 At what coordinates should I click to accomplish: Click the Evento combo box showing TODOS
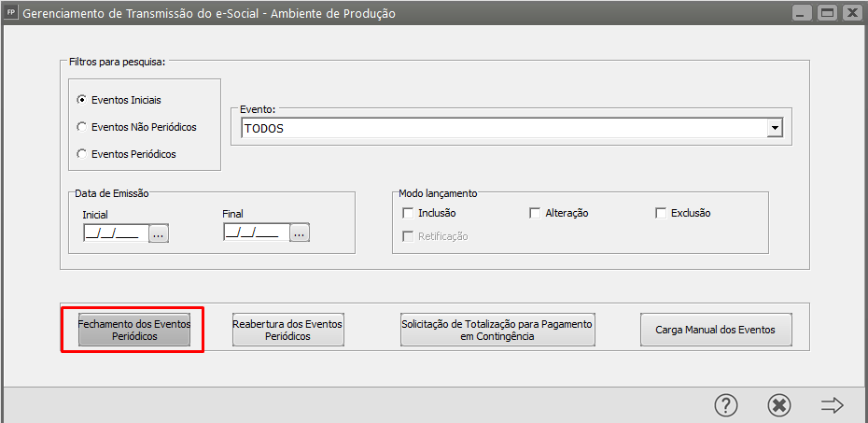pos(504,129)
